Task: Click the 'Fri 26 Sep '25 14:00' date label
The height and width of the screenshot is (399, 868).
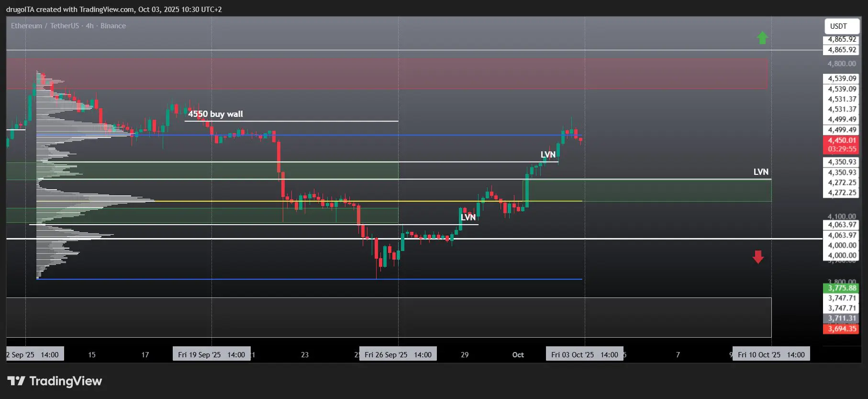Action: 398,354
